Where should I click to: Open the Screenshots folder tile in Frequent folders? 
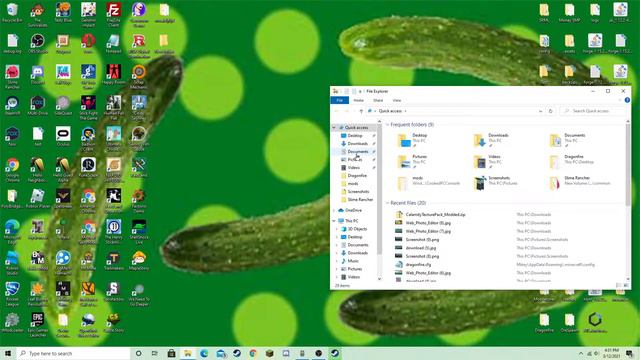(x=496, y=183)
